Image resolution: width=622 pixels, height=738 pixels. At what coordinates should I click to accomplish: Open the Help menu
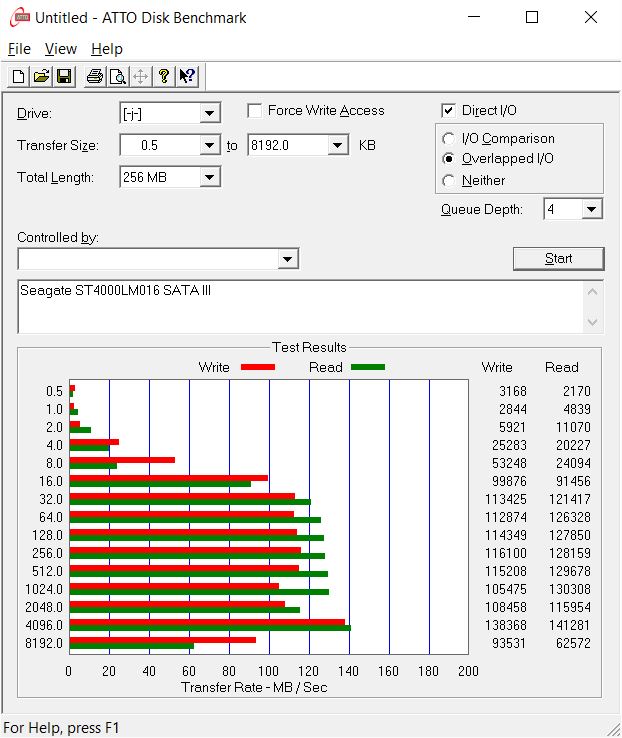(x=107, y=49)
